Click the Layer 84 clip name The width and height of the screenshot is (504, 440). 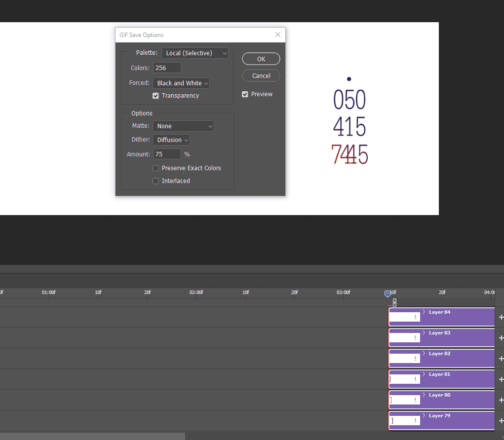(x=439, y=312)
